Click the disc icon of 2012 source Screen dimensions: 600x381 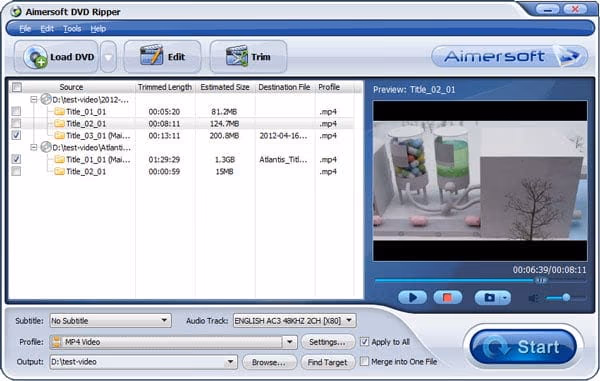pyautogui.click(x=46, y=99)
